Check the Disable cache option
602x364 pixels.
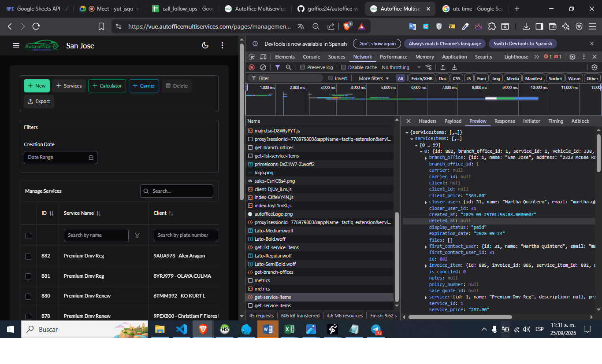pyautogui.click(x=343, y=67)
